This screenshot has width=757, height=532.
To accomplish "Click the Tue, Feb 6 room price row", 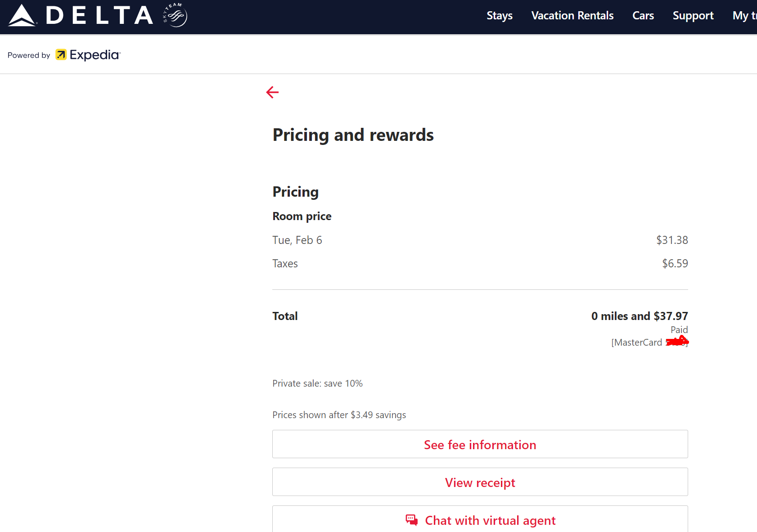I will coord(297,240).
